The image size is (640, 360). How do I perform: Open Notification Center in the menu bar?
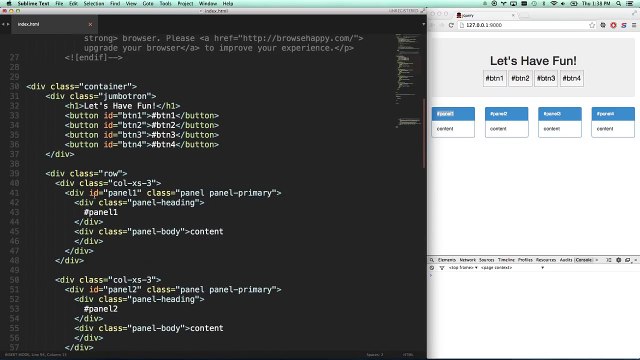click(630, 3)
